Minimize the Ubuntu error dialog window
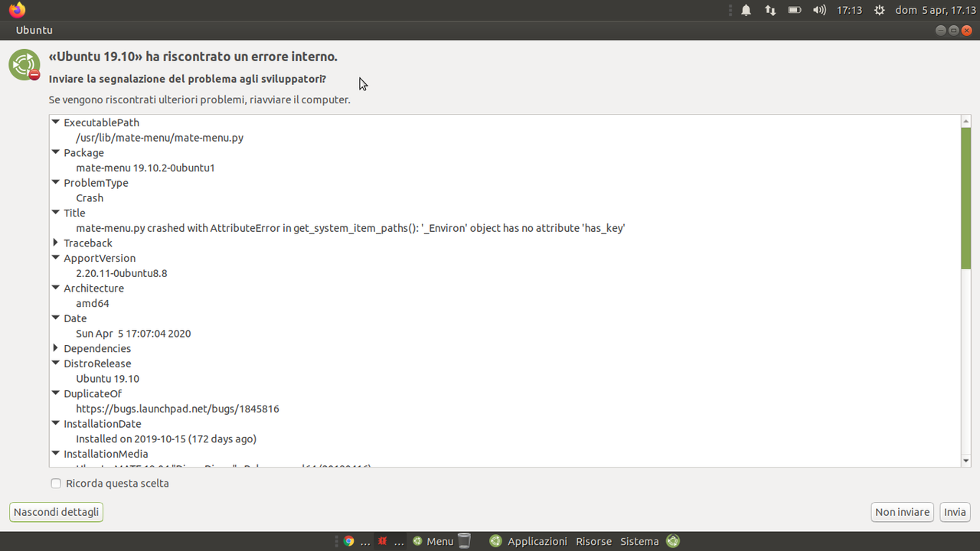Screen dimensions: 980x551 pyautogui.click(x=942, y=31)
